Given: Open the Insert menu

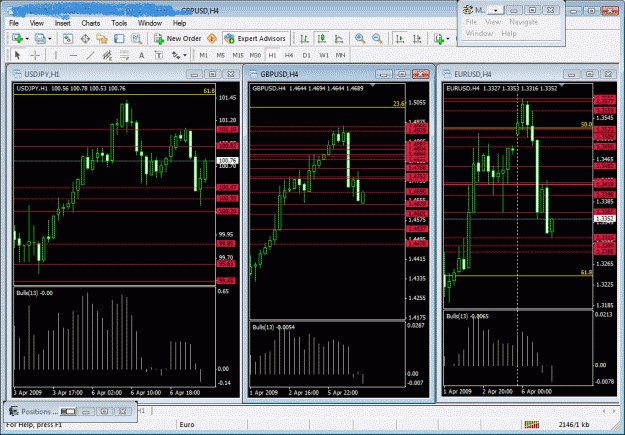Looking at the screenshot, I should pyautogui.click(x=63, y=23).
